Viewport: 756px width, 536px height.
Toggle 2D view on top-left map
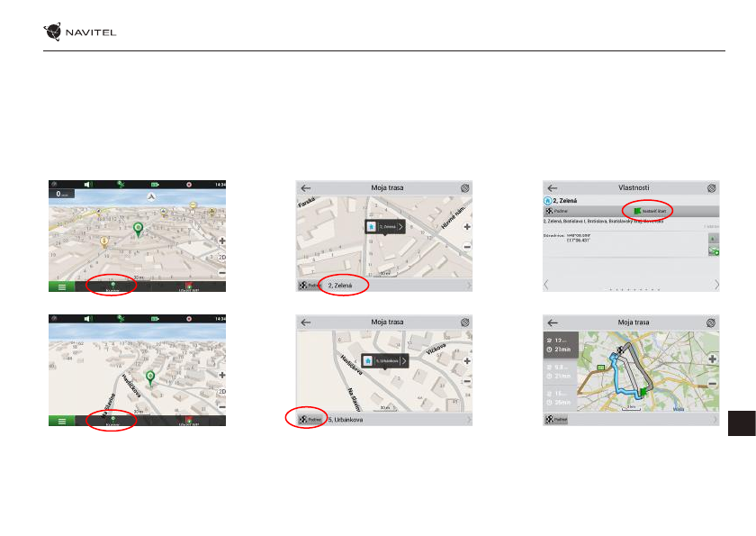(x=221, y=258)
